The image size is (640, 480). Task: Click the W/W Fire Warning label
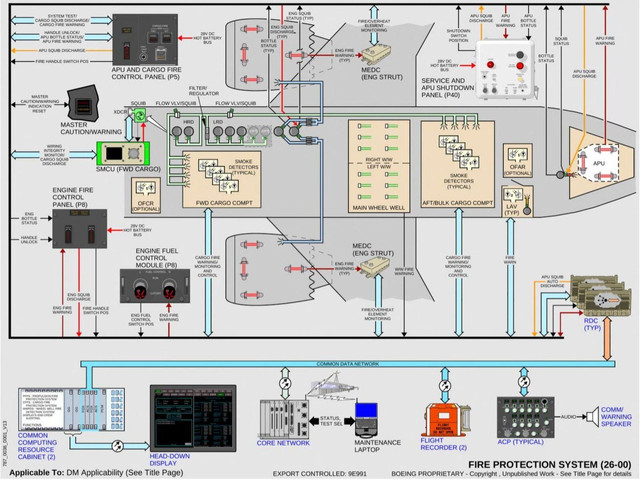tap(404, 271)
